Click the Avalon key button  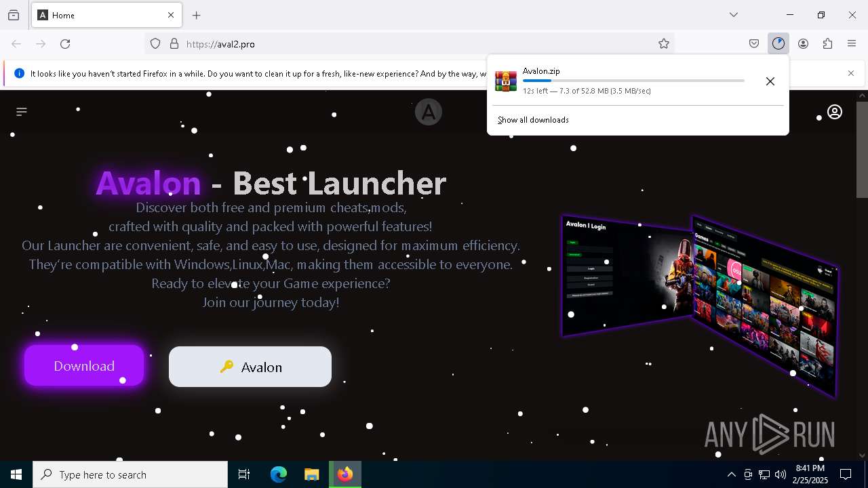250,367
